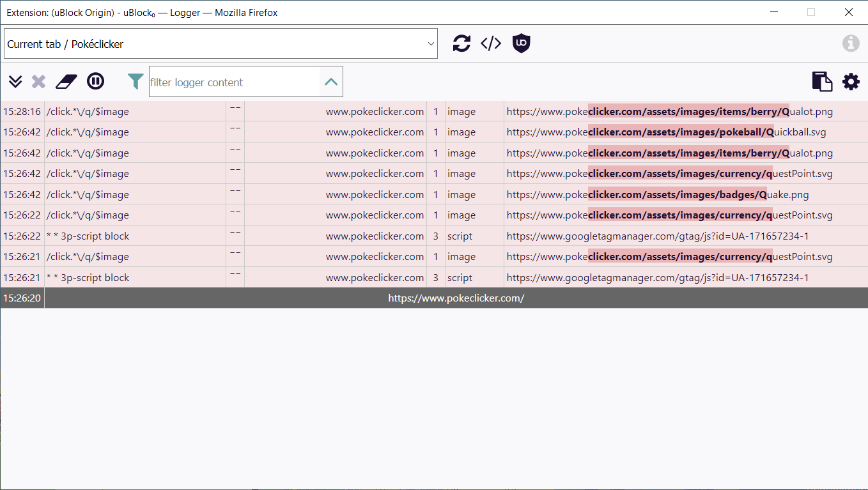Click the code </> filter expressions icon
Image resolution: width=868 pixels, height=490 pixels.
490,43
